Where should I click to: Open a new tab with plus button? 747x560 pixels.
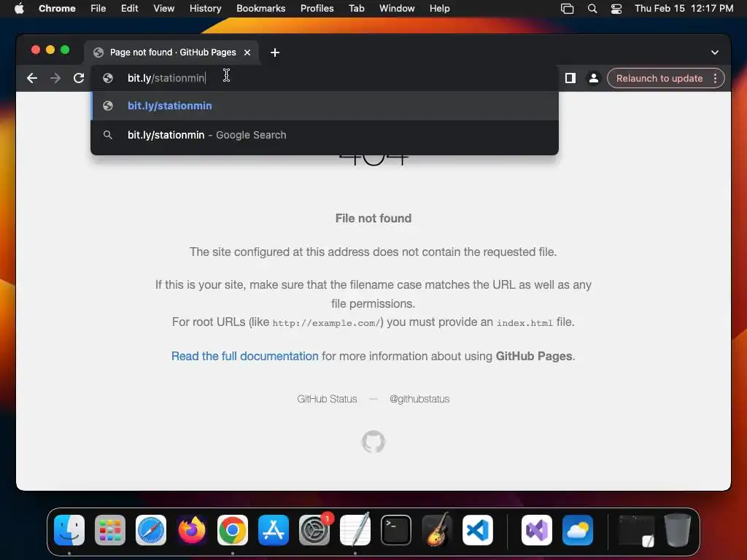coord(275,52)
